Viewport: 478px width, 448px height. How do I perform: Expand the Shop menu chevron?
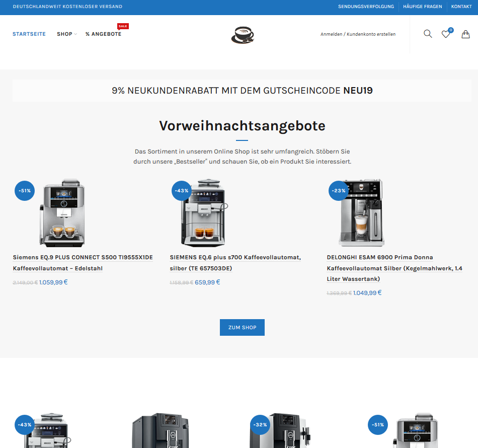point(75,34)
